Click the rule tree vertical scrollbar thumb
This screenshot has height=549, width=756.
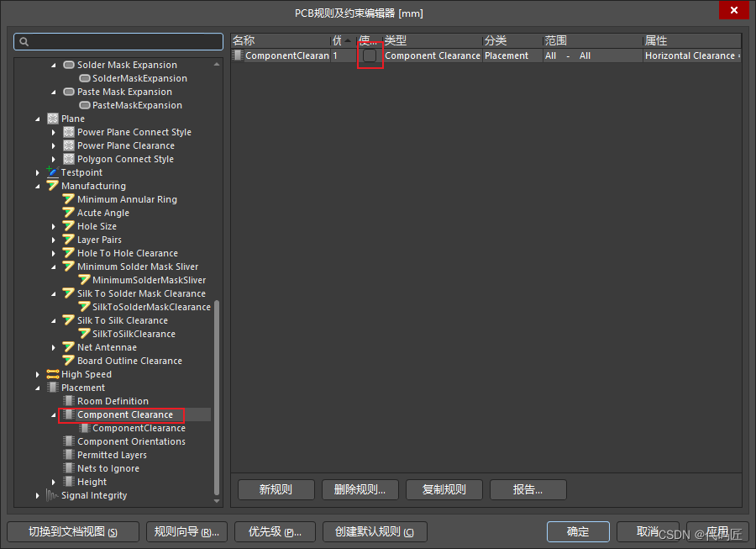[217, 398]
